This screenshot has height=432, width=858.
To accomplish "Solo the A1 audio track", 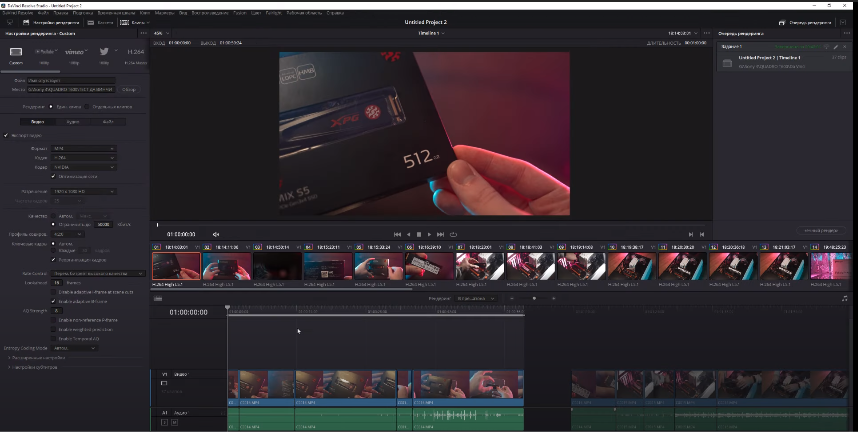I will pos(164,422).
